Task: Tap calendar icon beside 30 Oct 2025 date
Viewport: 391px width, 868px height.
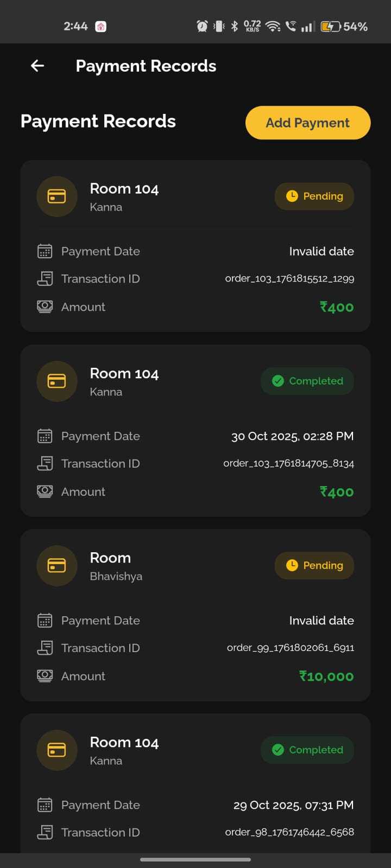Action: (45, 436)
